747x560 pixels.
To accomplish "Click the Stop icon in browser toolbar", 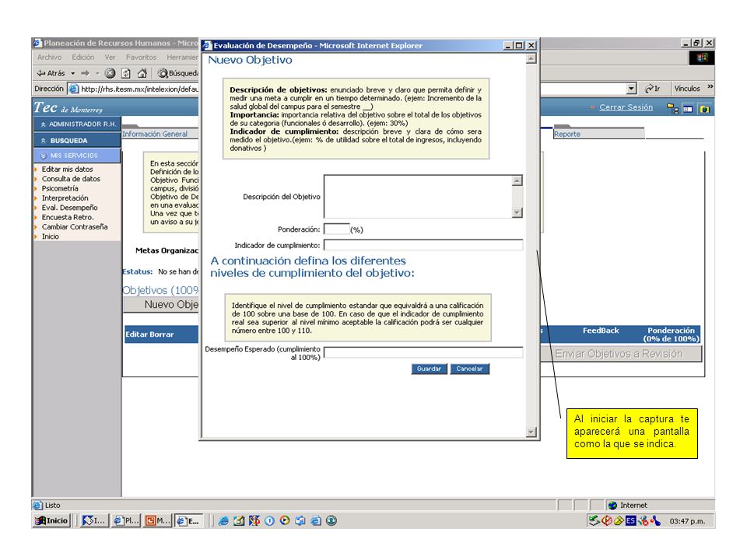I will click(x=110, y=73).
